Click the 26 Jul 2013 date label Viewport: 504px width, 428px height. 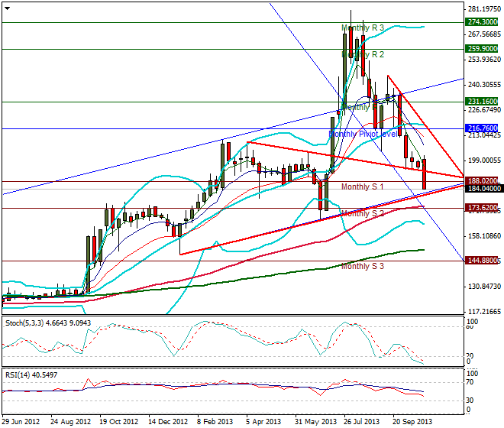coord(360,421)
